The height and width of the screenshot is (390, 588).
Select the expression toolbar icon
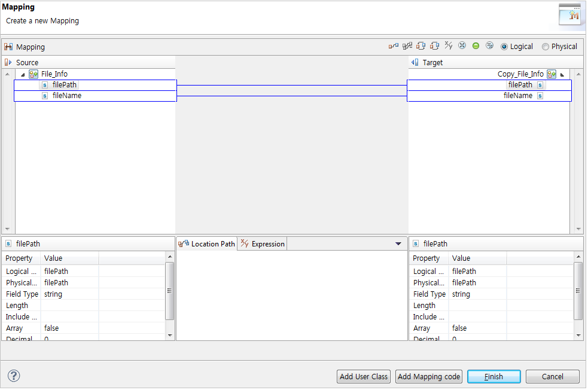[447, 45]
